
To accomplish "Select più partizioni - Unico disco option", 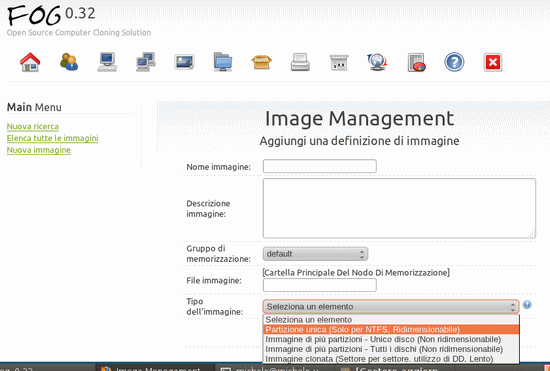I will click(391, 339).
